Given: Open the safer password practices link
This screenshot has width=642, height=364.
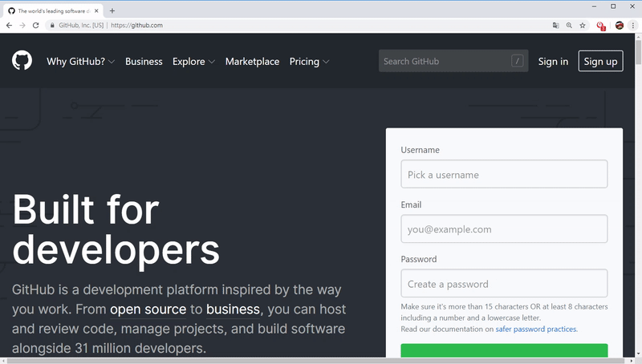Looking at the screenshot, I should [536, 330].
